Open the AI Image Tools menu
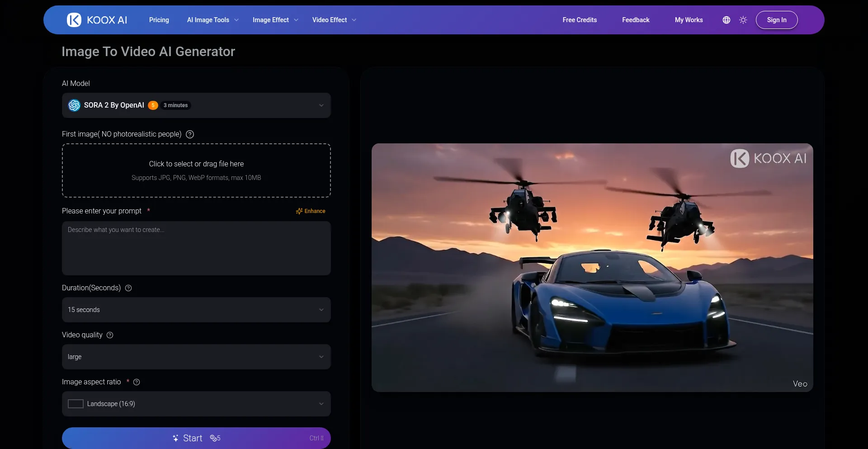The image size is (868, 449). click(212, 20)
